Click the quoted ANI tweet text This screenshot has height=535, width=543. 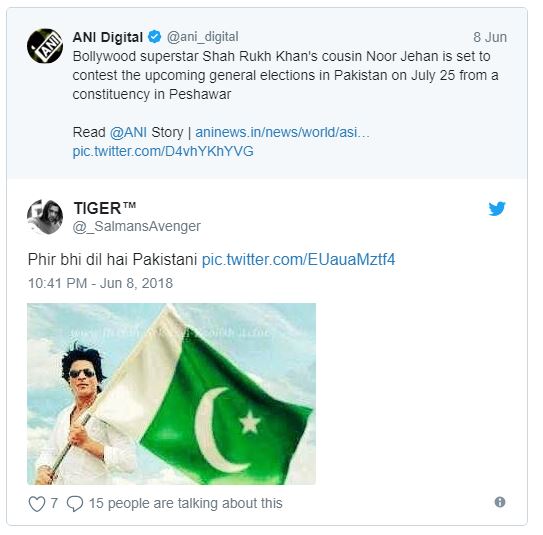pyautogui.click(x=285, y=75)
